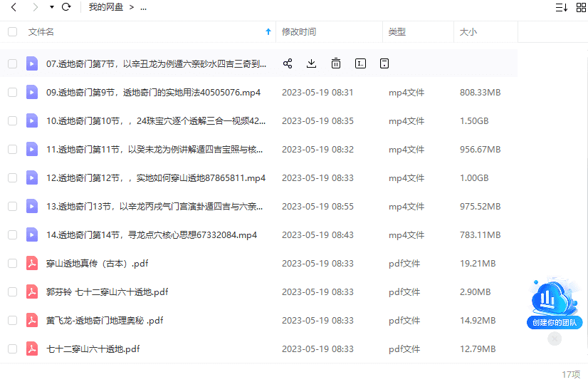Click the 创建你的团队 button
Screen dimensions: 588x387
(x=555, y=322)
